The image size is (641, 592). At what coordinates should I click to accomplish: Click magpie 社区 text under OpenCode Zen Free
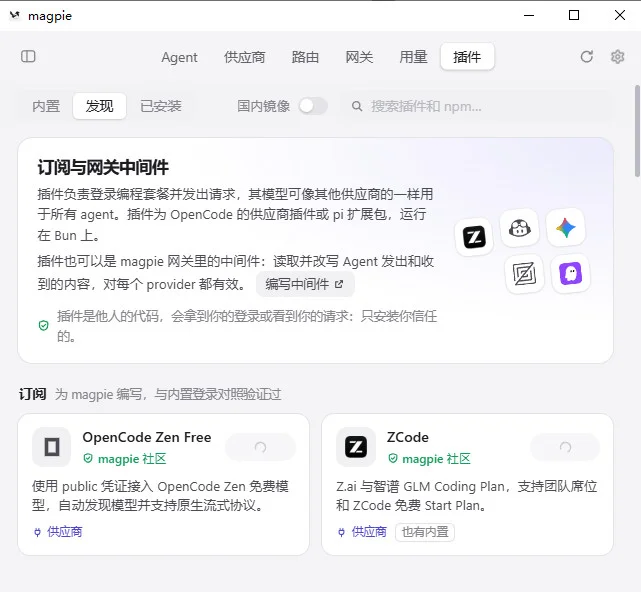[132, 459]
